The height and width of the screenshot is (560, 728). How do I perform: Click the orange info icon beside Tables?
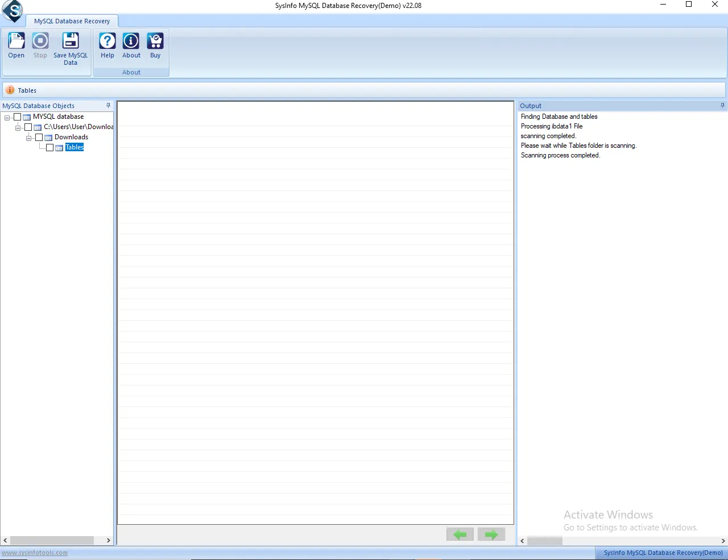click(10, 90)
